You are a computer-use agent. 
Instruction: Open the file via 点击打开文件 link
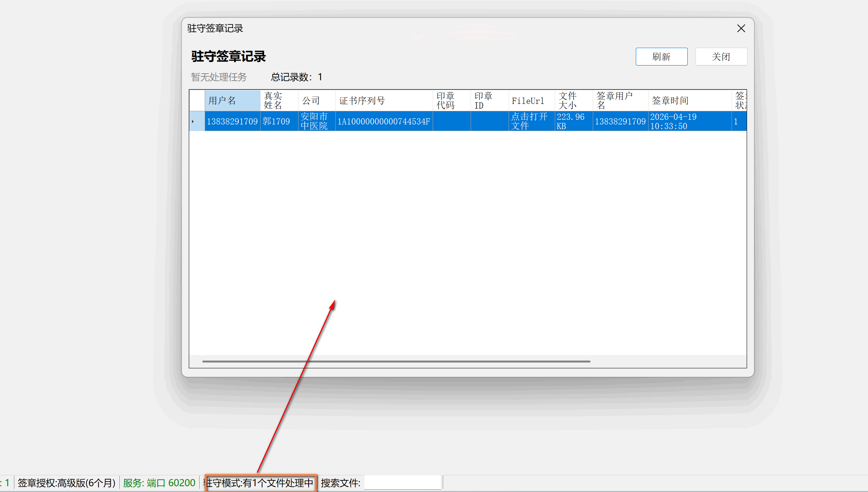click(x=530, y=121)
